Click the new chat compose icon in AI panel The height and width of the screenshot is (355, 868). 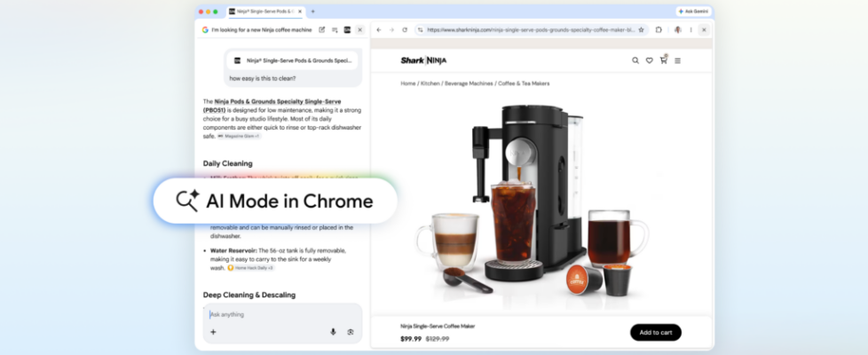pyautogui.click(x=320, y=29)
